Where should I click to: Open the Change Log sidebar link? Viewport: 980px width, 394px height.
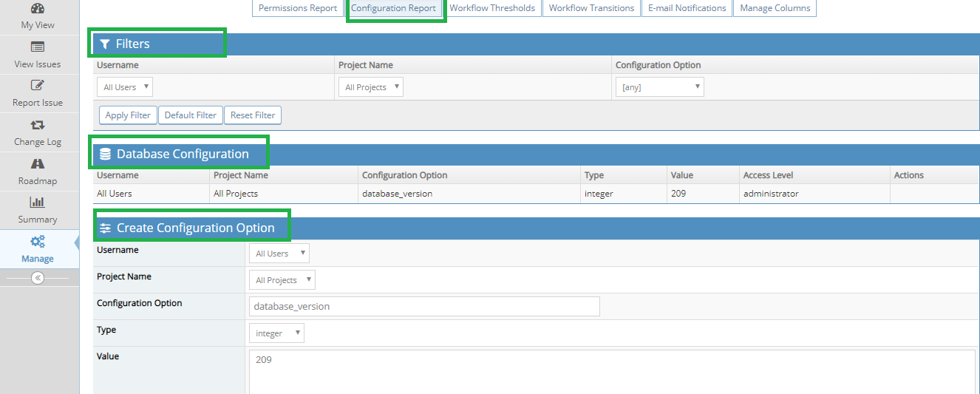(x=38, y=142)
